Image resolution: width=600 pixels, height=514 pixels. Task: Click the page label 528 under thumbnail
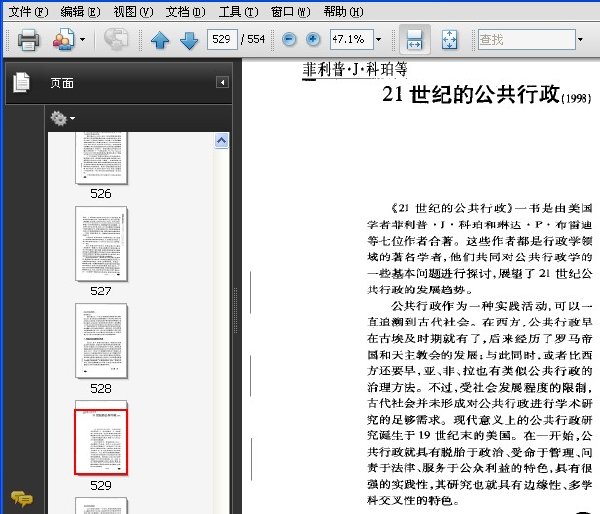coord(101,389)
